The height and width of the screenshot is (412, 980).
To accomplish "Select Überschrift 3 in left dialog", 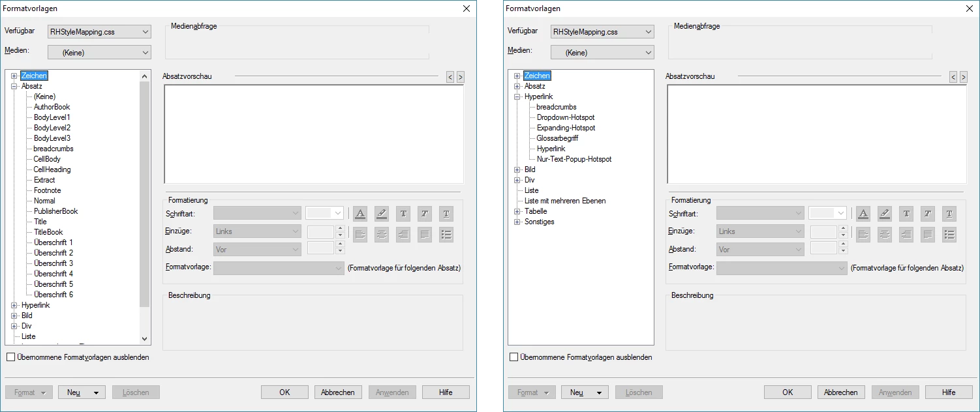I will (x=54, y=263).
